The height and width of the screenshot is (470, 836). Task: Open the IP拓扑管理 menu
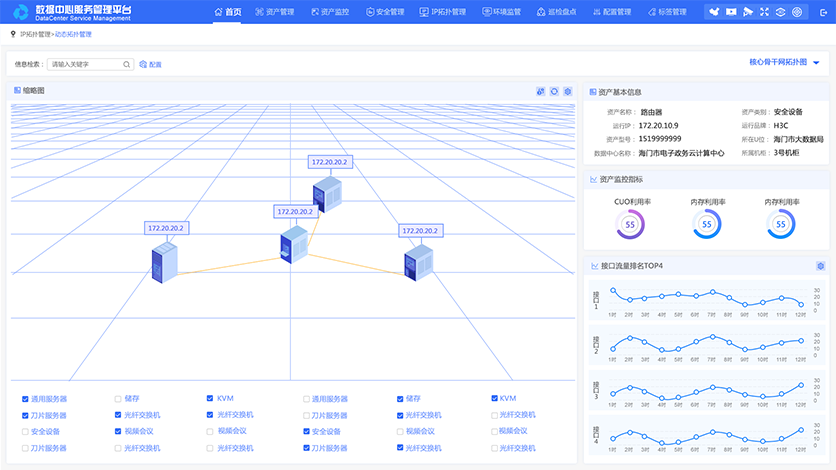point(443,12)
